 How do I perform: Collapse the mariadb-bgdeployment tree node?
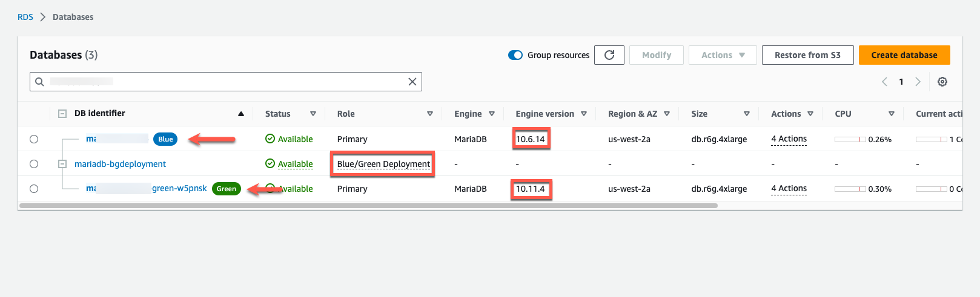(x=62, y=164)
